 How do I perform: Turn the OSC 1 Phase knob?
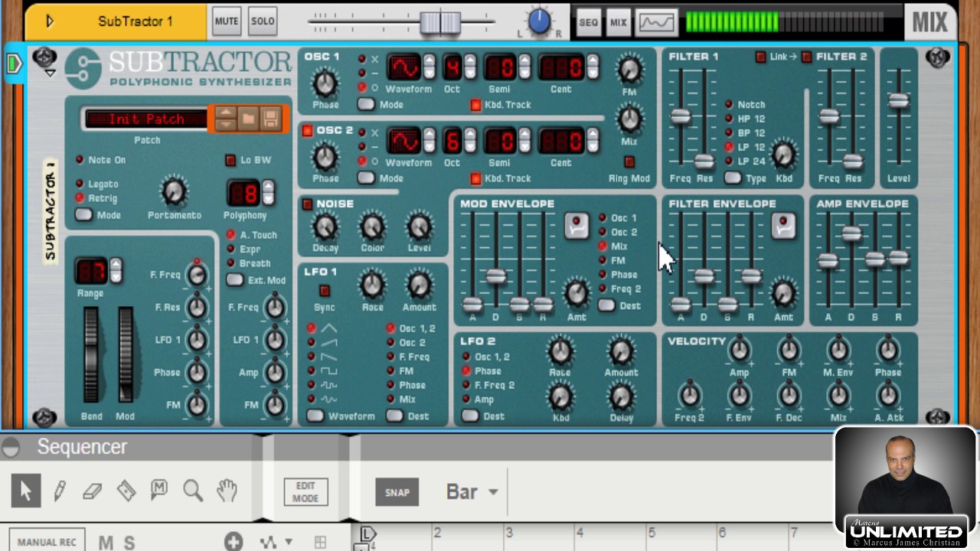pos(325,83)
